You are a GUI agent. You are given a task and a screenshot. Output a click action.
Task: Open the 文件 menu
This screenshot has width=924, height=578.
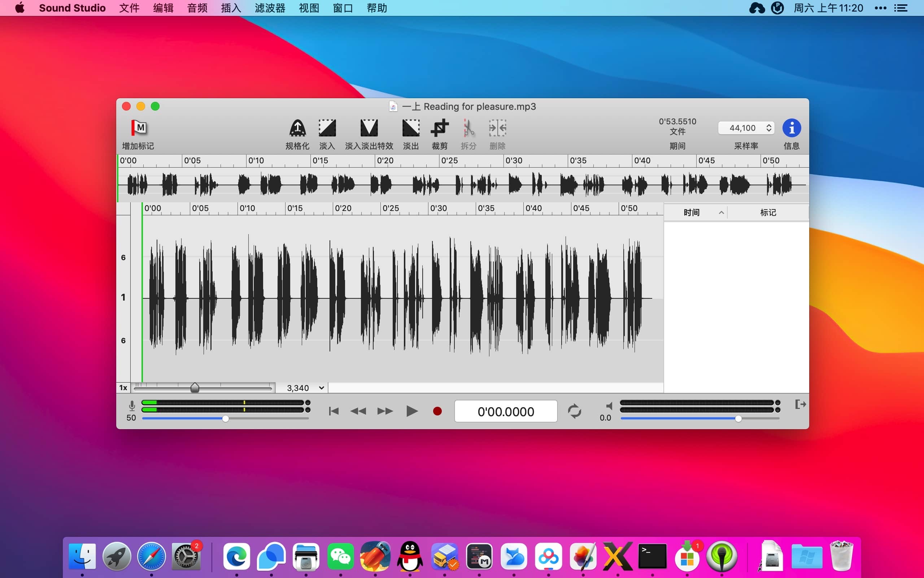click(x=129, y=8)
